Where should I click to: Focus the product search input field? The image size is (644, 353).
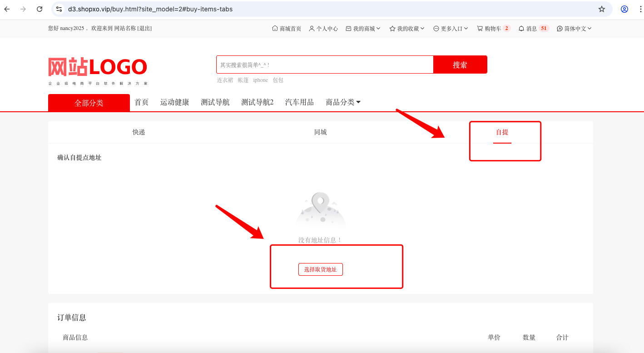click(325, 65)
